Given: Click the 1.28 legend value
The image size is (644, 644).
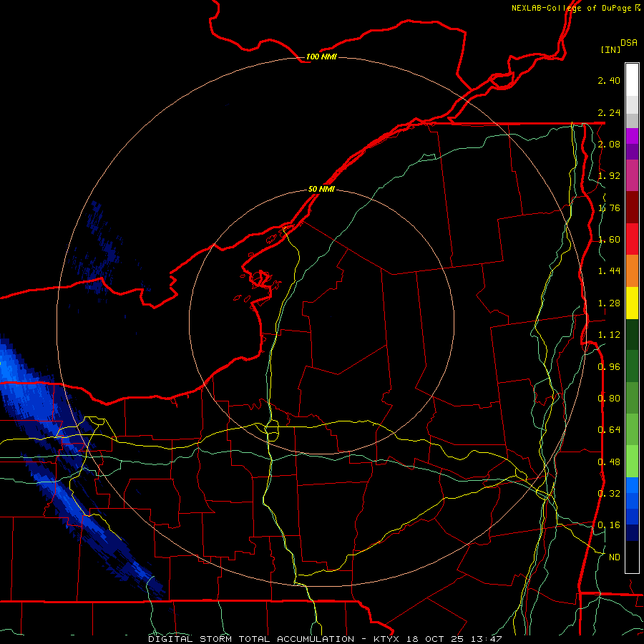Looking at the screenshot, I should [x=609, y=303].
